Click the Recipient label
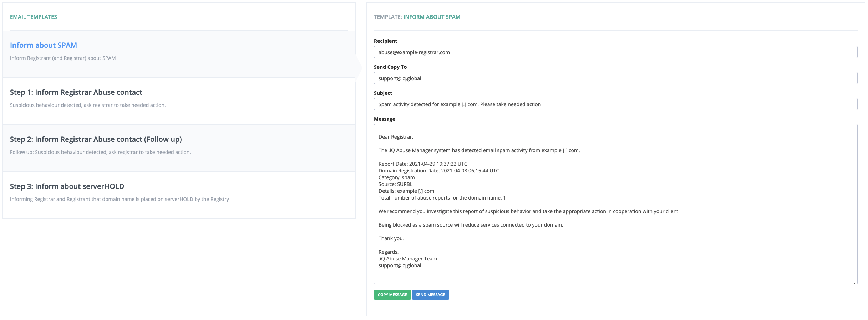Image resolution: width=868 pixels, height=320 pixels. (385, 41)
